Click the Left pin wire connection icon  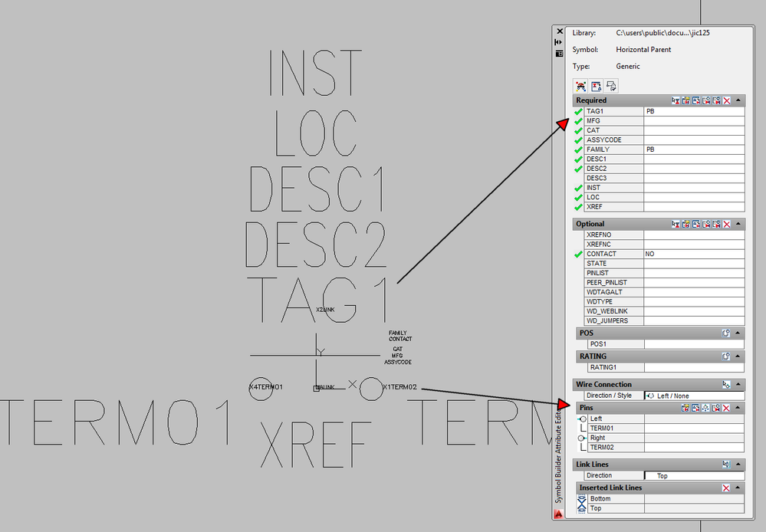click(x=582, y=419)
